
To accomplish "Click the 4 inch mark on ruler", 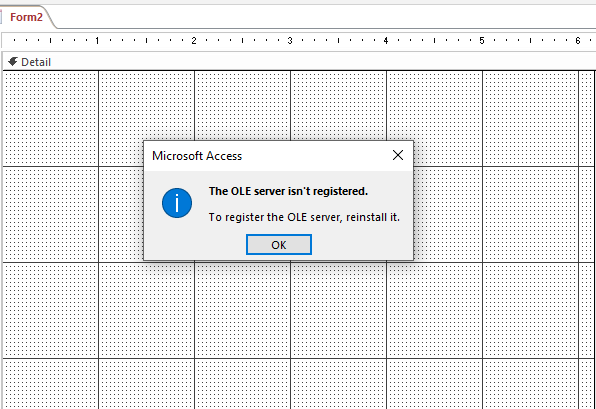I will 386,40.
